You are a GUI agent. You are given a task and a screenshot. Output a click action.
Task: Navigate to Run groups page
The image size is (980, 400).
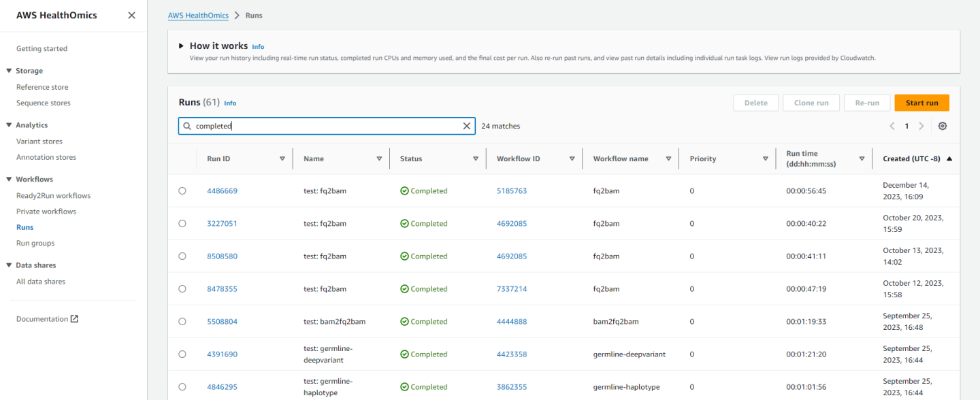pos(35,243)
